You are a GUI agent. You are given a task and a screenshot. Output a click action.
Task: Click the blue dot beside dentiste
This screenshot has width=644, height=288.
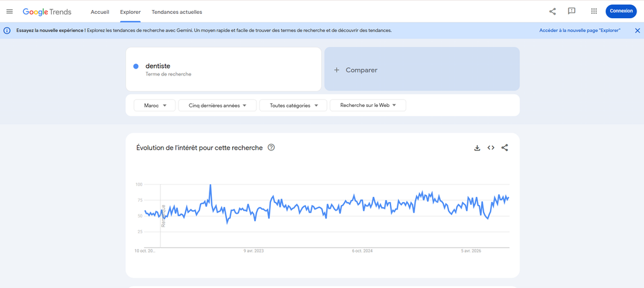[136, 67]
